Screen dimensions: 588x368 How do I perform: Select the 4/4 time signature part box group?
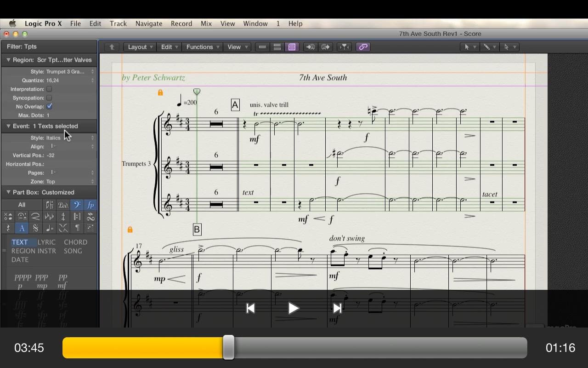click(63, 216)
